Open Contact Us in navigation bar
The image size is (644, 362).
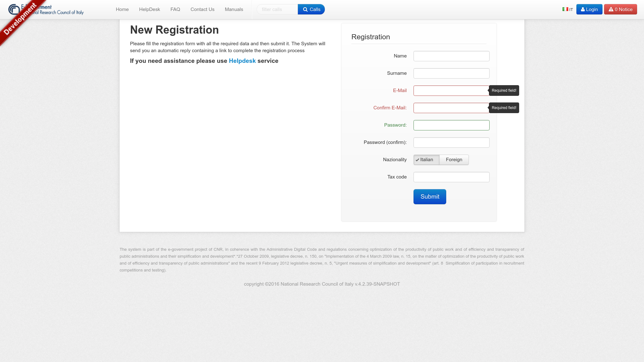click(x=202, y=9)
